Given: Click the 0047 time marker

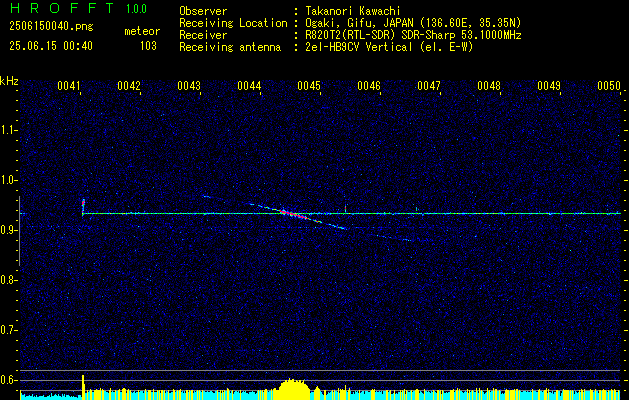Looking at the screenshot, I should coord(429,85).
